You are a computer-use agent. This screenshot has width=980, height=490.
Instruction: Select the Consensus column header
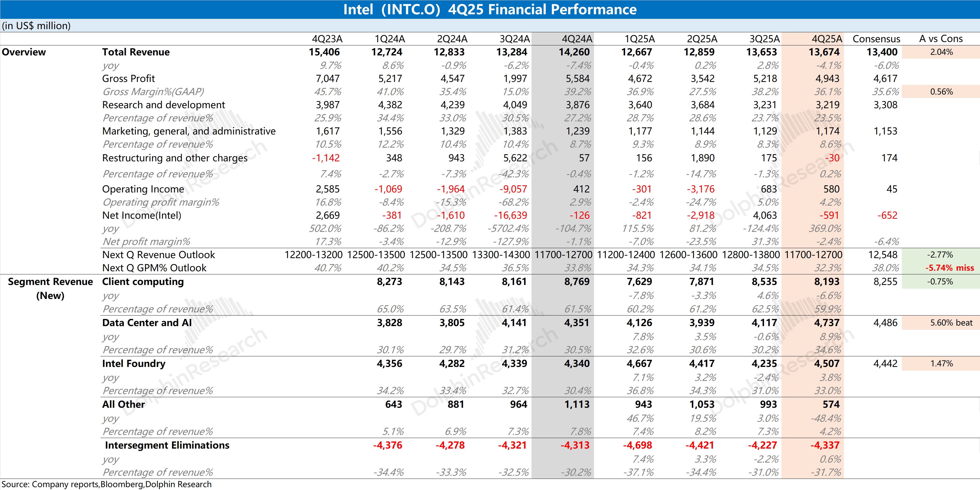pos(876,39)
